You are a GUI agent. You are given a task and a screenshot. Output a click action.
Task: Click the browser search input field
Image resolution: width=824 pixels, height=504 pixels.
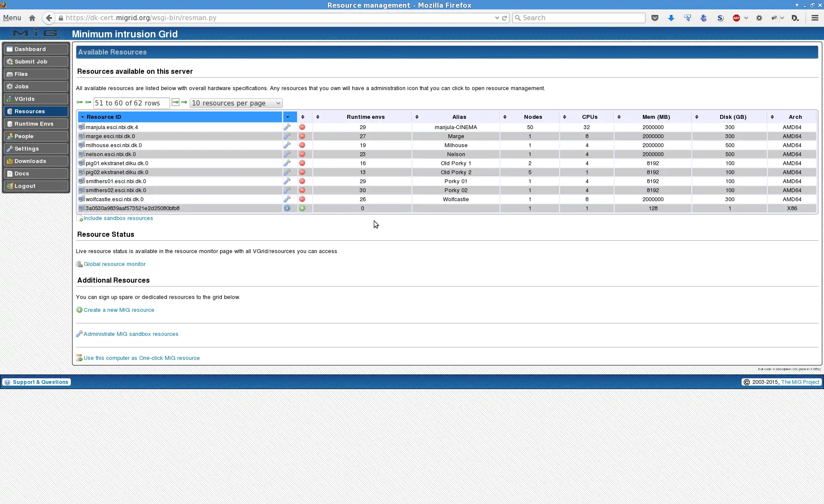pyautogui.click(x=579, y=18)
